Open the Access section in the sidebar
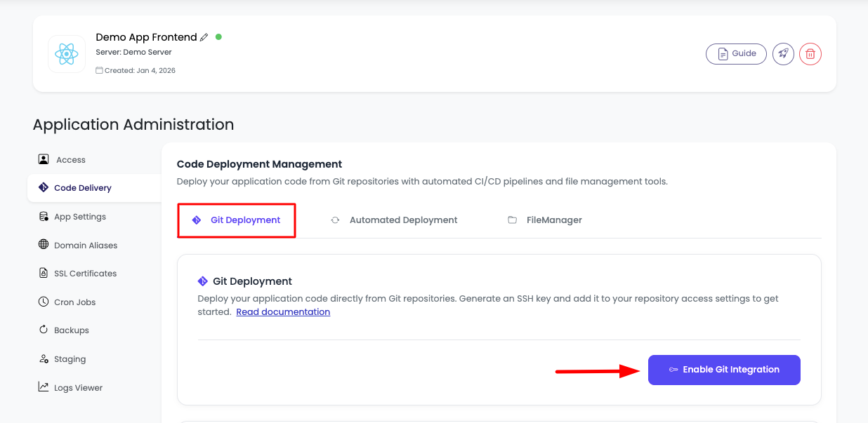This screenshot has height=423, width=868. tap(70, 159)
